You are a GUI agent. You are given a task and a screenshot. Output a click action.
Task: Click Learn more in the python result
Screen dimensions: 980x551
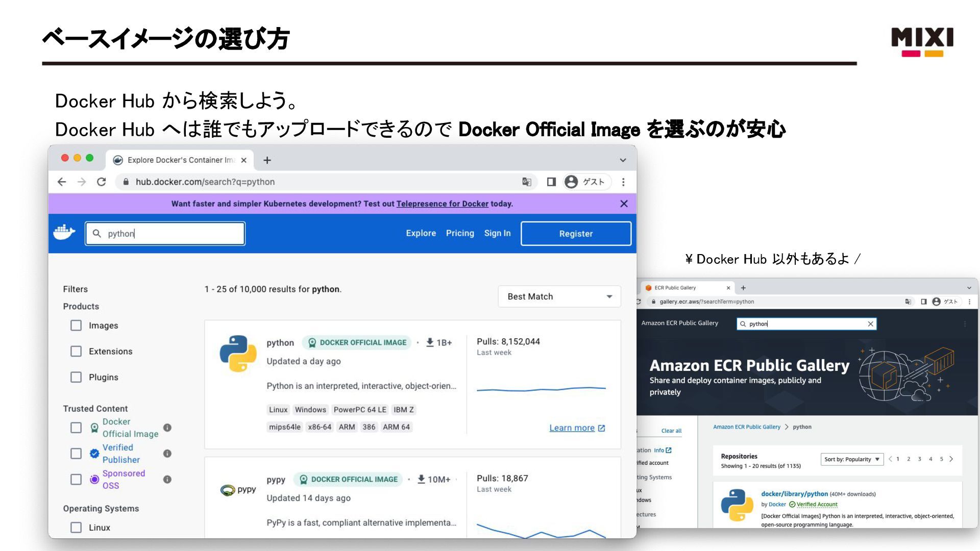click(577, 428)
